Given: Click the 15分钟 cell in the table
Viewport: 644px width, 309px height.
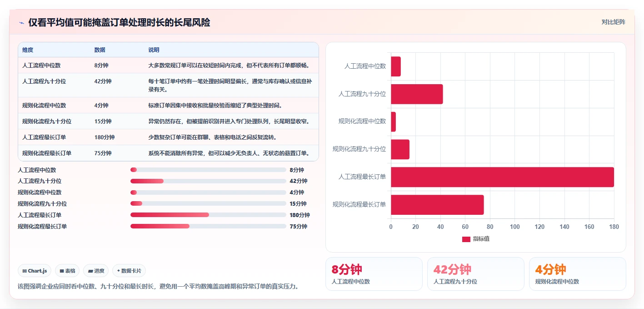Looking at the screenshot, I should point(103,122).
